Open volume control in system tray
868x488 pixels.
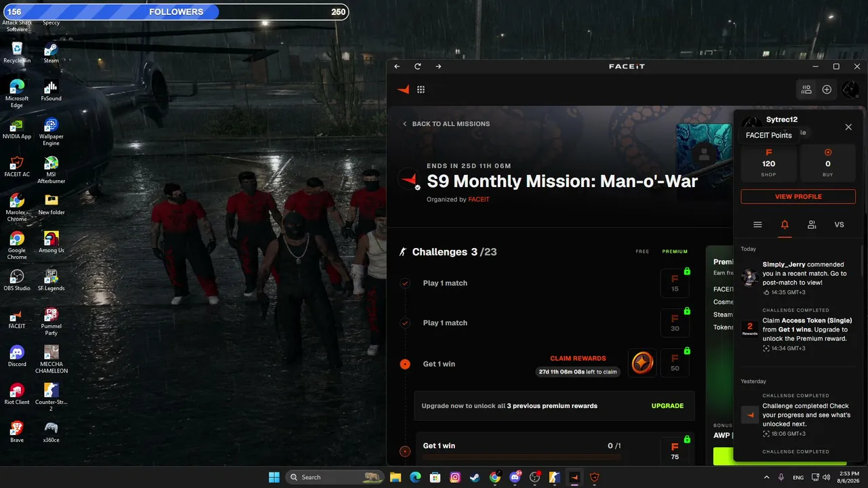tap(827, 477)
